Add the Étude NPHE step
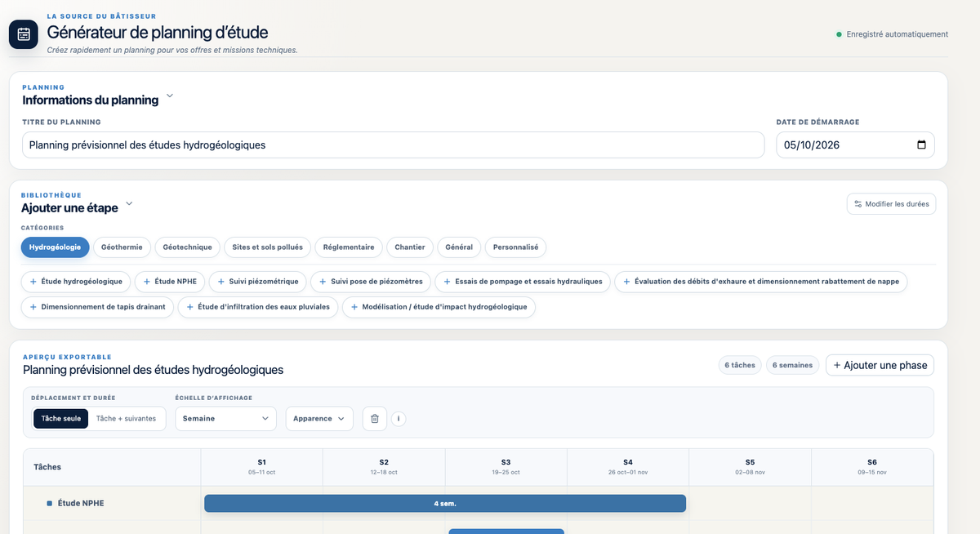The image size is (980, 534). coord(170,281)
